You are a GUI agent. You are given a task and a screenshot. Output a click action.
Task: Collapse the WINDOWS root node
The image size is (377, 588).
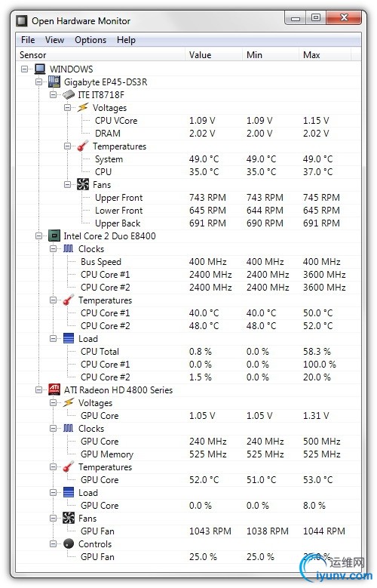click(25, 69)
